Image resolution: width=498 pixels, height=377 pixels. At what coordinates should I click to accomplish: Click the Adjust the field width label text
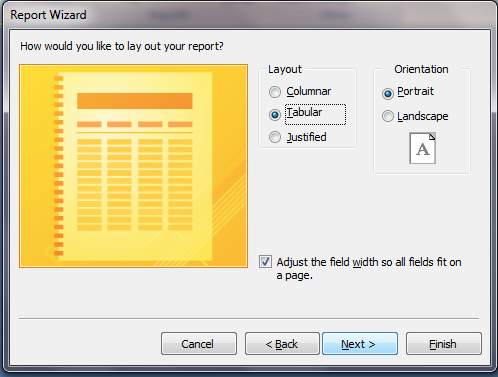coord(369,269)
